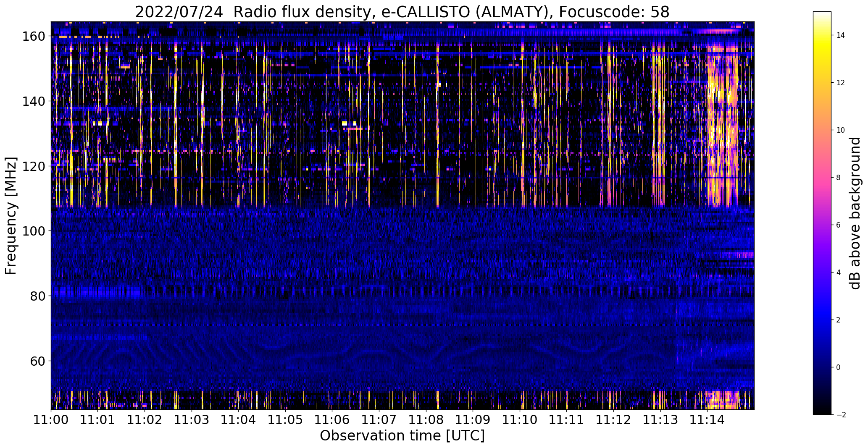Click the 11:05 time tick label
The height and width of the screenshot is (448, 868).
tap(285, 419)
